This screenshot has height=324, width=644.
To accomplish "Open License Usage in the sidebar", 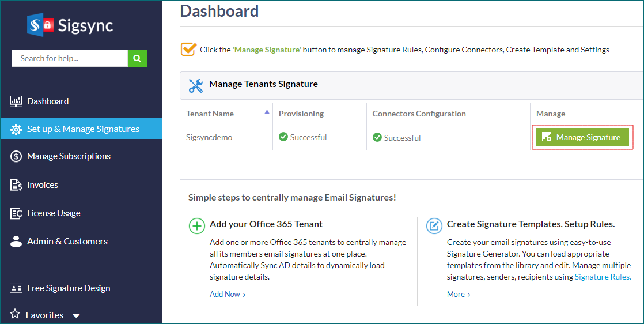I will click(x=54, y=213).
